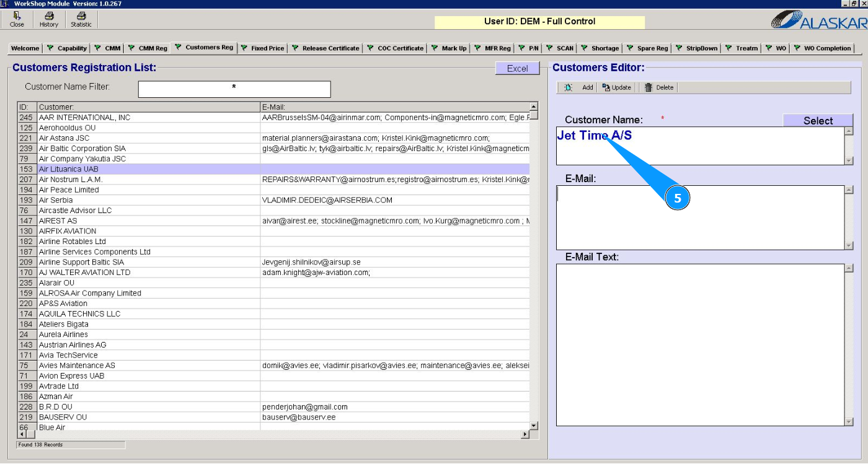Click the Close toolbar icon

[x=17, y=17]
